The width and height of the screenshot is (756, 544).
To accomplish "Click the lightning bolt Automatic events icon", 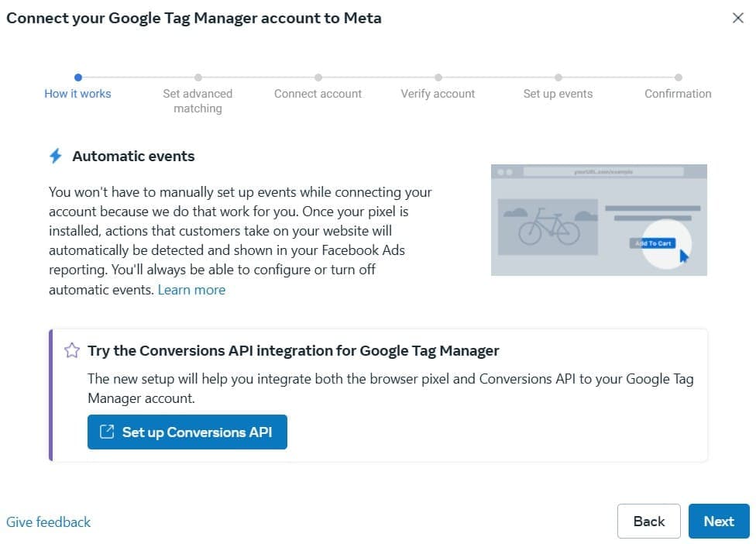I will point(56,157).
